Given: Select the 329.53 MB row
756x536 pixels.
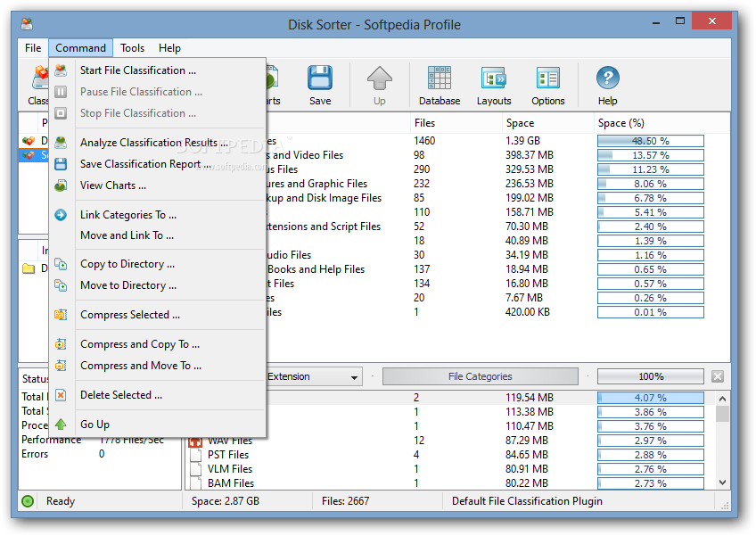Looking at the screenshot, I should pos(498,169).
